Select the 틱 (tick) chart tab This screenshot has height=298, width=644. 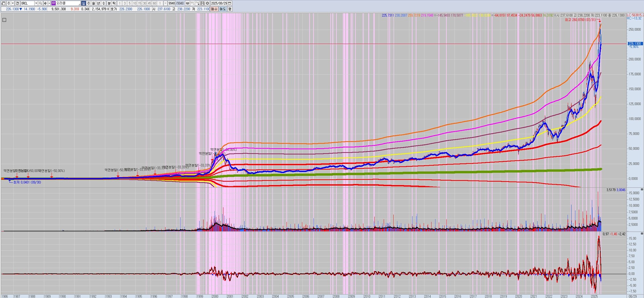[114, 3]
